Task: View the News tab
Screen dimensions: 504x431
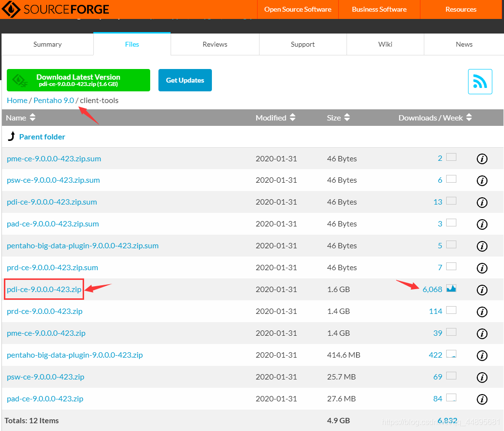Action: point(464,44)
